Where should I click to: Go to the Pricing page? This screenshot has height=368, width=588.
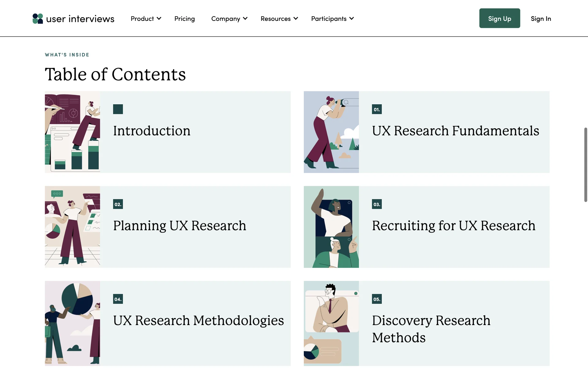[184, 19]
